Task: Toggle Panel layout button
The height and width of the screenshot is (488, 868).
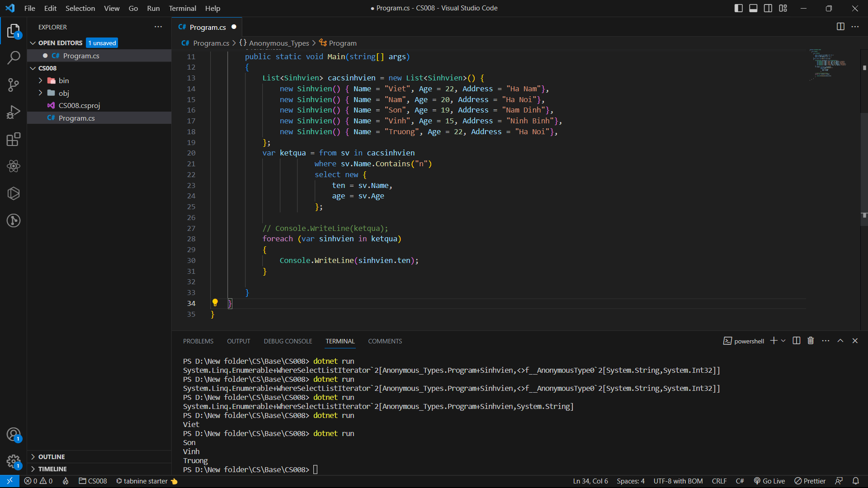Action: pos(753,8)
